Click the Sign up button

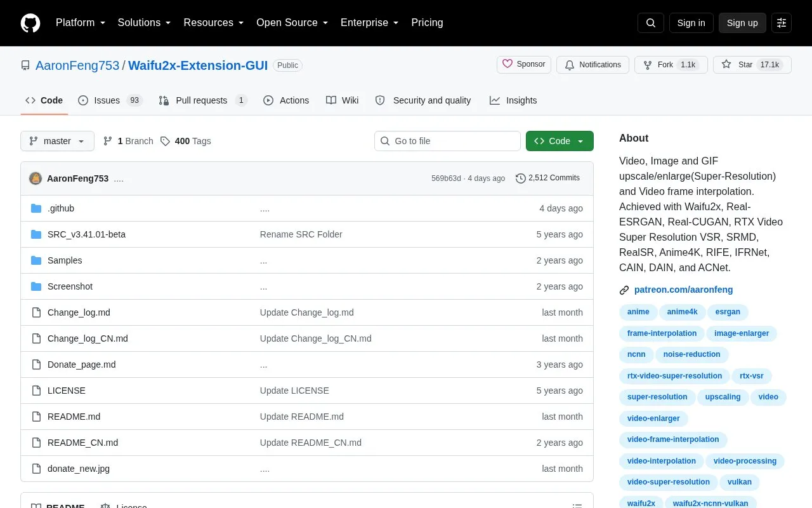click(x=742, y=23)
